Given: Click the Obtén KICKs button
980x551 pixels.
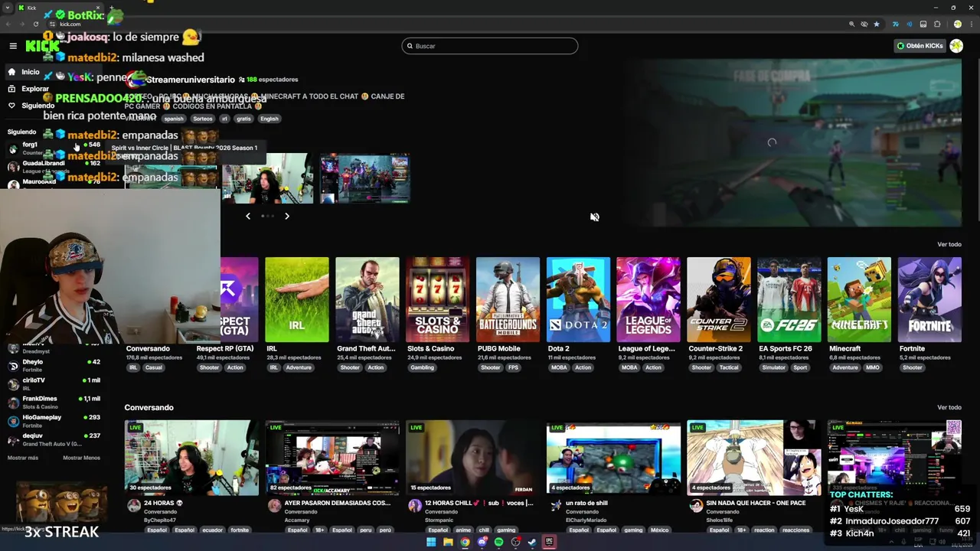Looking at the screenshot, I should (x=920, y=46).
